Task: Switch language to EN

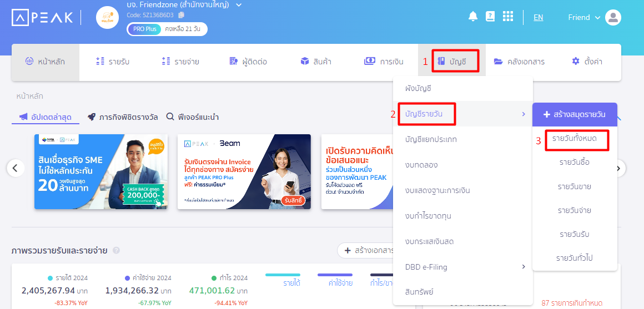Action: (x=538, y=17)
